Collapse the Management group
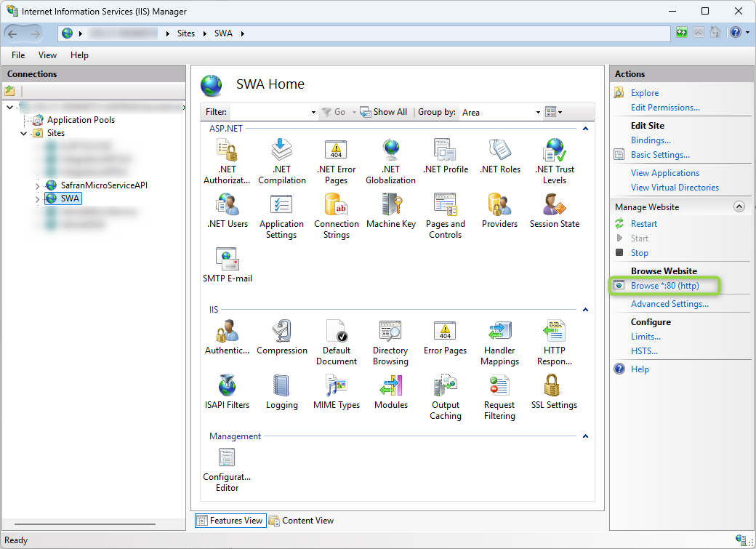The image size is (756, 549). pos(585,436)
